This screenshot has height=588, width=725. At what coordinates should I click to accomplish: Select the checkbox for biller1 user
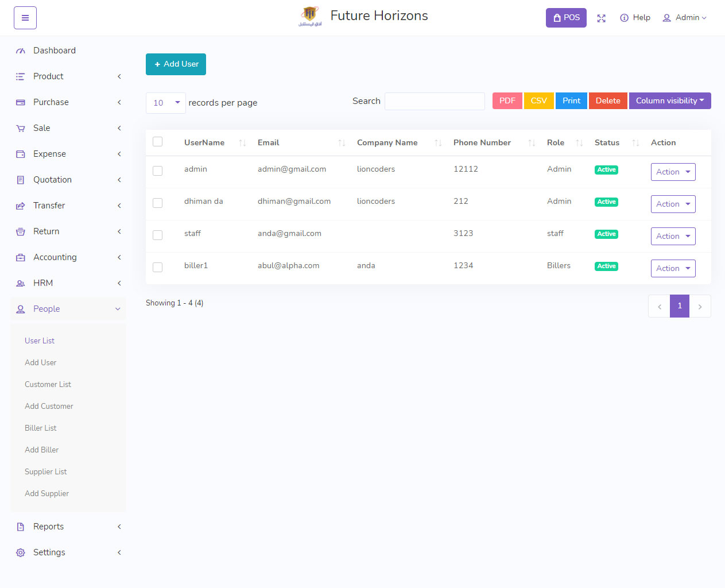click(158, 268)
